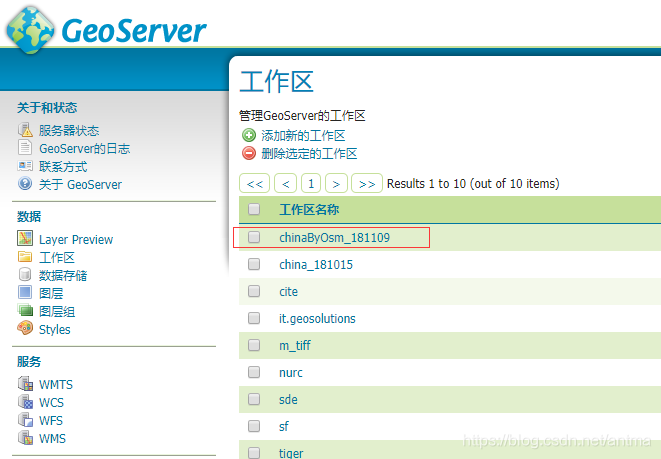Open the it.geosolutions workspace link

coord(317,318)
